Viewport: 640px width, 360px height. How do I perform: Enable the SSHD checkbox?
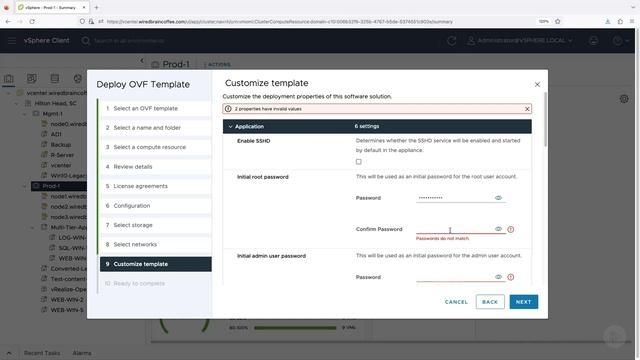coord(358,162)
